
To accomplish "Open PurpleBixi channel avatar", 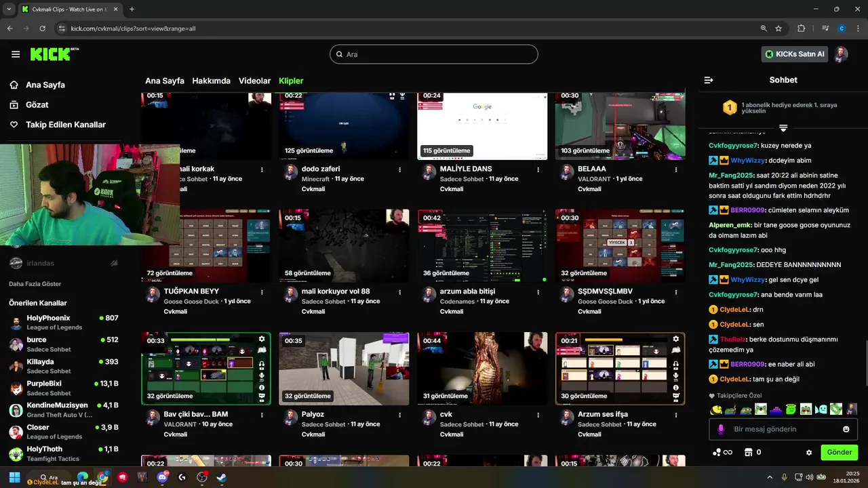I will click(16, 388).
